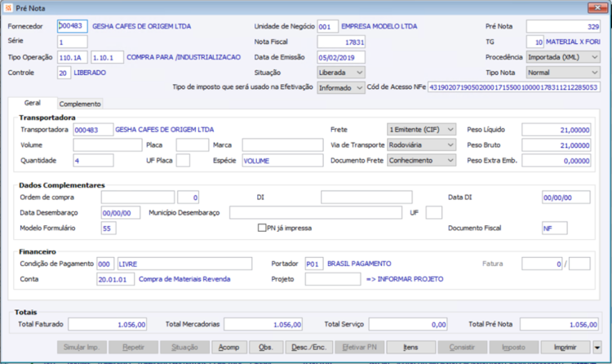
Task: Click the "=> INFORMAR PROJETO" text
Action: coord(405,279)
